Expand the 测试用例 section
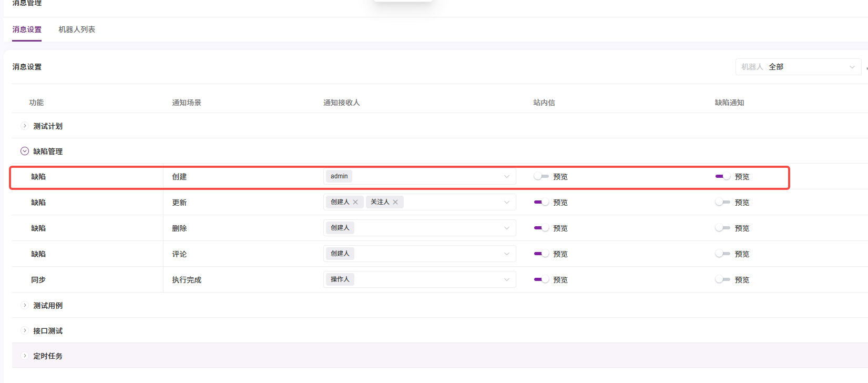The image size is (868, 383). click(25, 306)
